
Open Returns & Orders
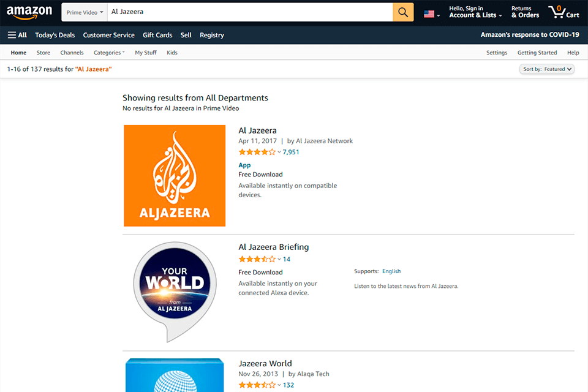(525, 12)
